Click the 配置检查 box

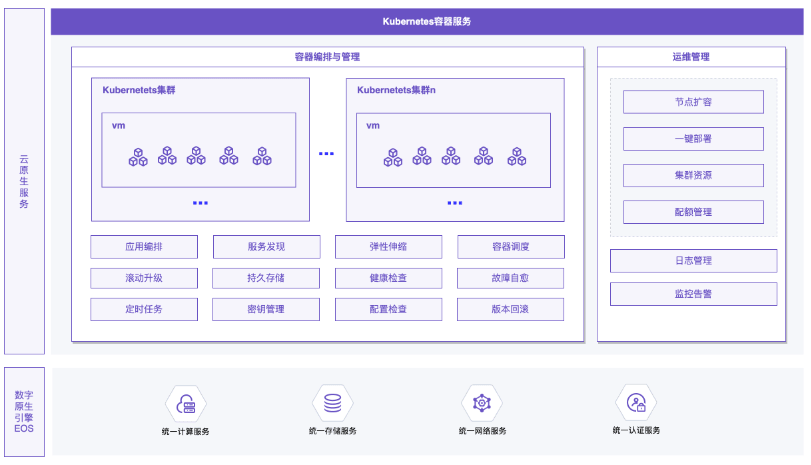[388, 309]
